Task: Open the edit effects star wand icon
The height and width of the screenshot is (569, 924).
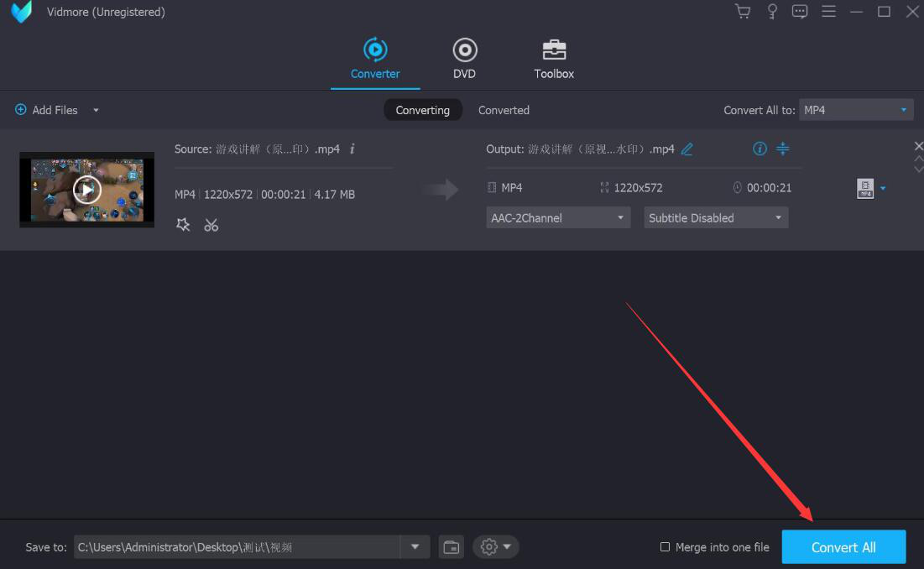Action: coord(183,225)
